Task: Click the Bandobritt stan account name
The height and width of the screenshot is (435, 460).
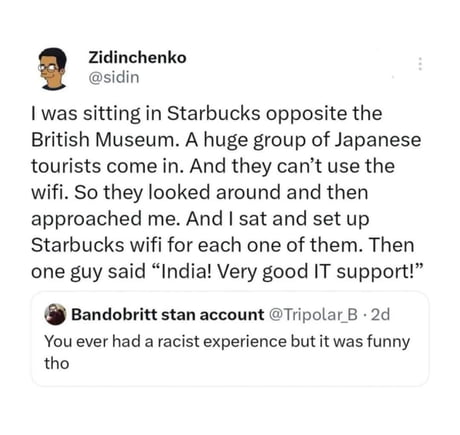Action: click(168, 314)
